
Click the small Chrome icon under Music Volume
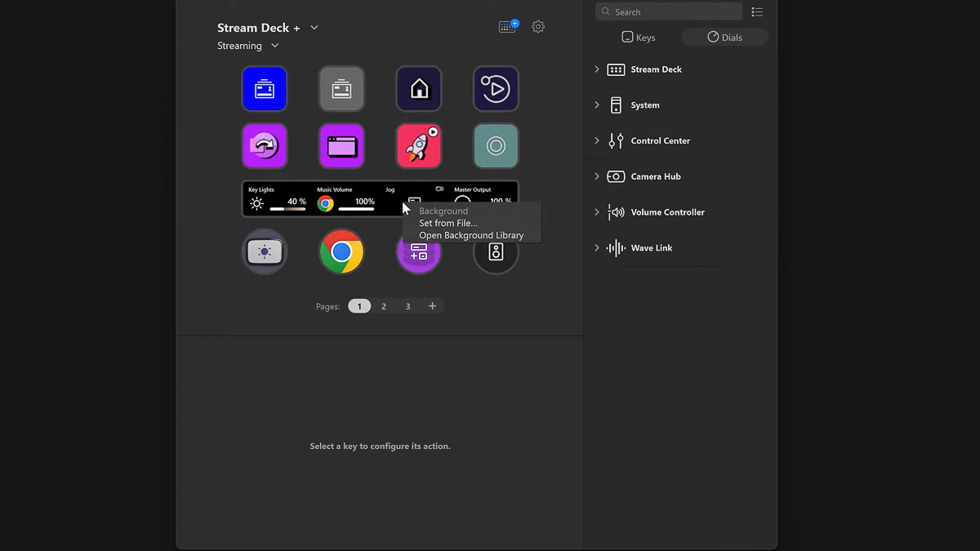tap(325, 203)
